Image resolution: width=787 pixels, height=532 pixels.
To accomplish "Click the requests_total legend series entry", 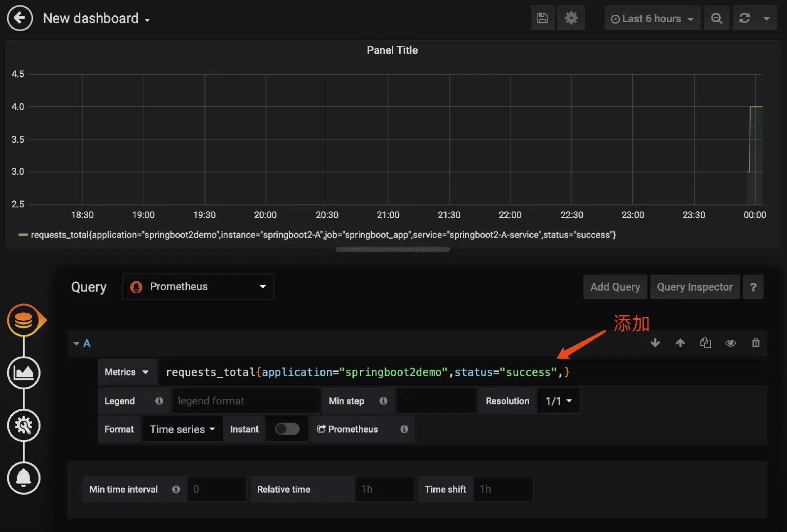I will pos(323,235).
